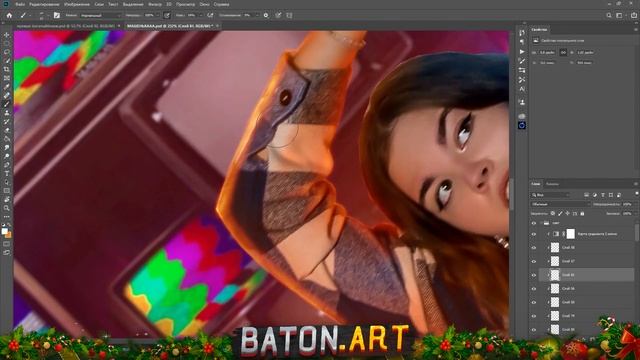
Task: Click the search icon at top right
Action: (x=609, y=16)
